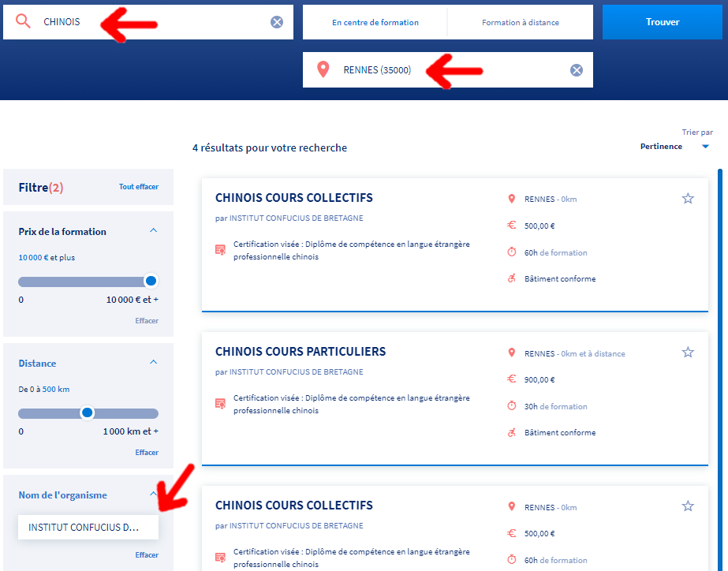Click the INSTITUT CONFUCIUS D... organisme field
The width and height of the screenshot is (728, 571).
(88, 528)
